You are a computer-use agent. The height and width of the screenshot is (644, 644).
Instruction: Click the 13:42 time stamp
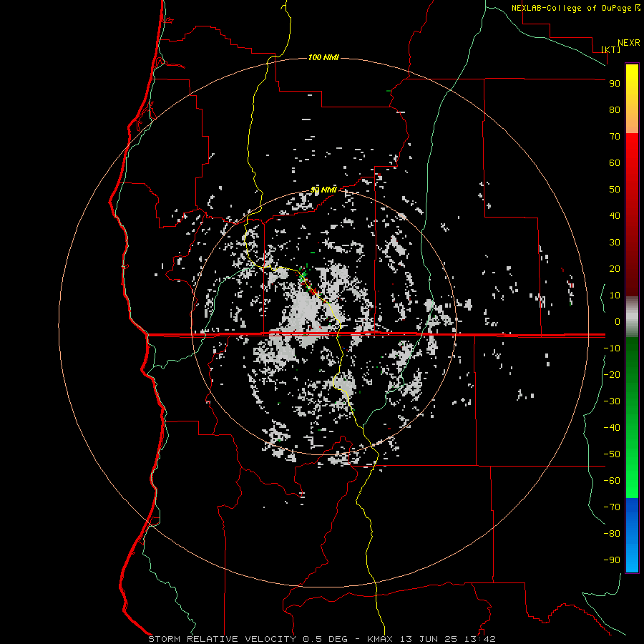coord(480,639)
